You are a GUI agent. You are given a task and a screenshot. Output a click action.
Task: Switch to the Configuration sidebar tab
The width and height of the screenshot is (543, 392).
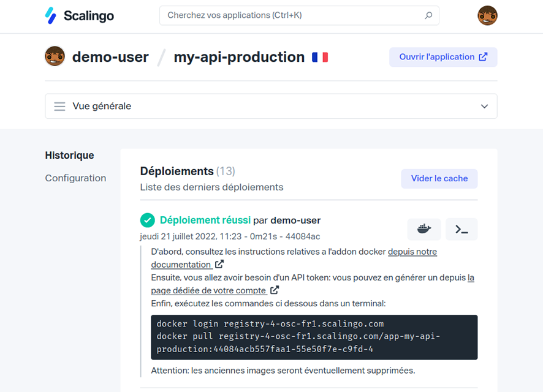click(75, 178)
